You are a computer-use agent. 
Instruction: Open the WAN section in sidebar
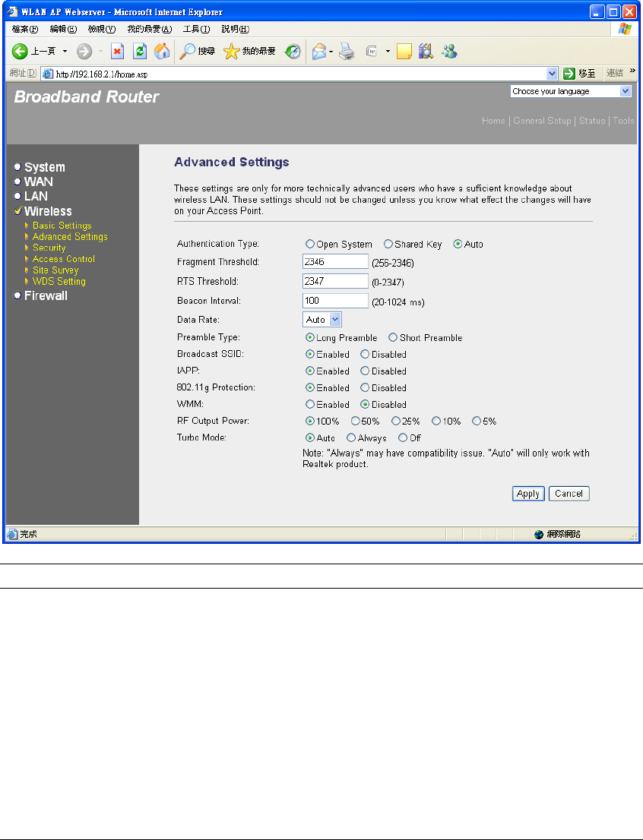(39, 182)
